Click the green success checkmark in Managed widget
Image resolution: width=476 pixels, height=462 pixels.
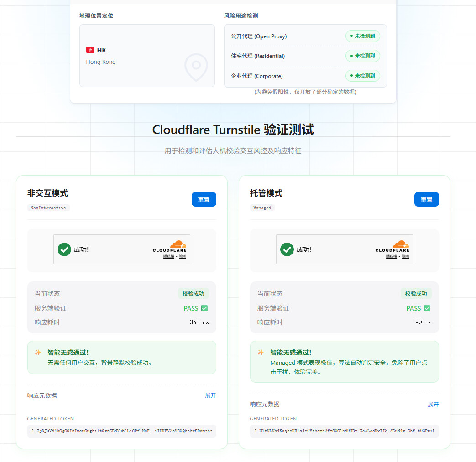[287, 249]
